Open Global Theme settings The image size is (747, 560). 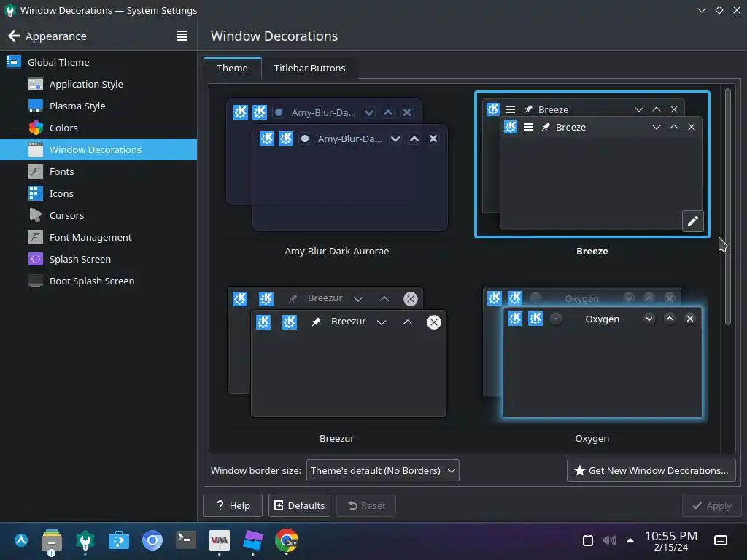point(98,62)
